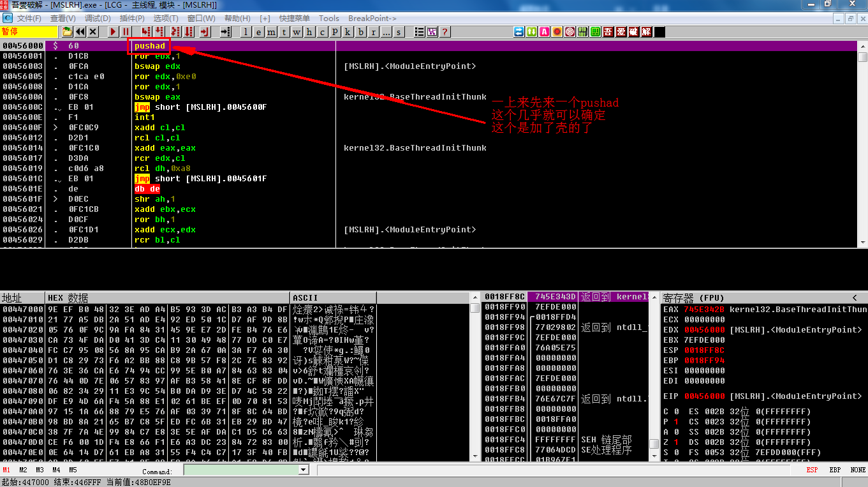Image resolution: width=868 pixels, height=487 pixels.
Task: Open Windows list with 'w' button
Action: pos(296,32)
